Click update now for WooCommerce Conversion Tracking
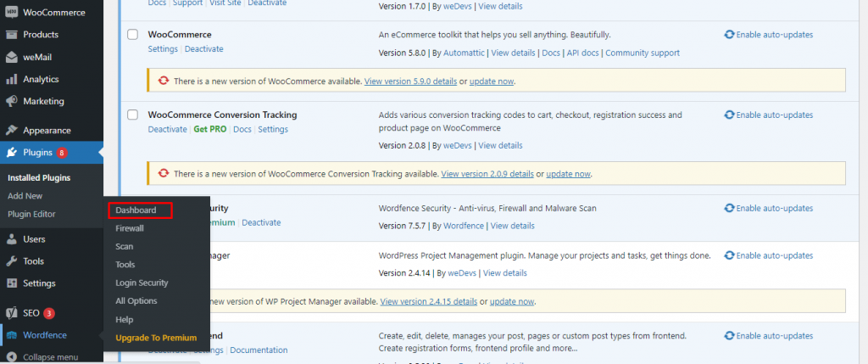The width and height of the screenshot is (868, 364). [x=568, y=174]
